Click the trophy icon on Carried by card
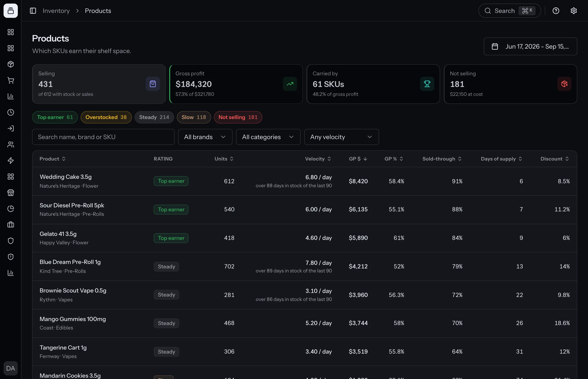This screenshot has width=588, height=379. [x=427, y=84]
